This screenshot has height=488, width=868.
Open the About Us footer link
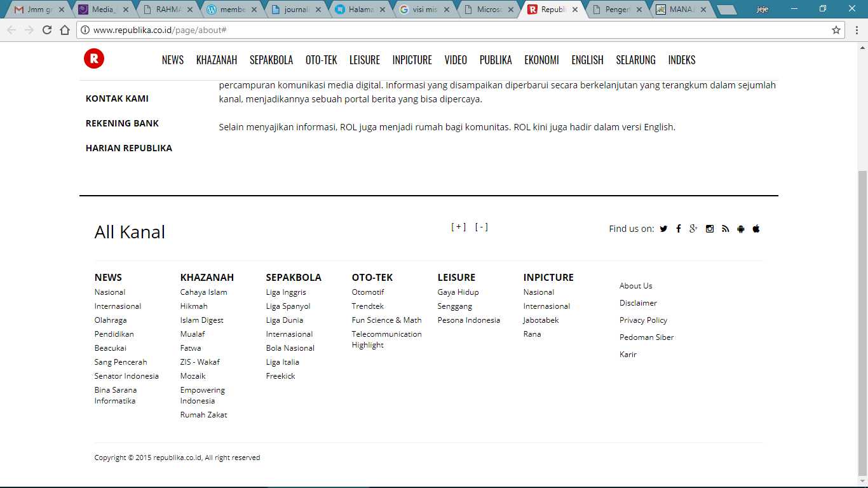pyautogui.click(x=636, y=286)
